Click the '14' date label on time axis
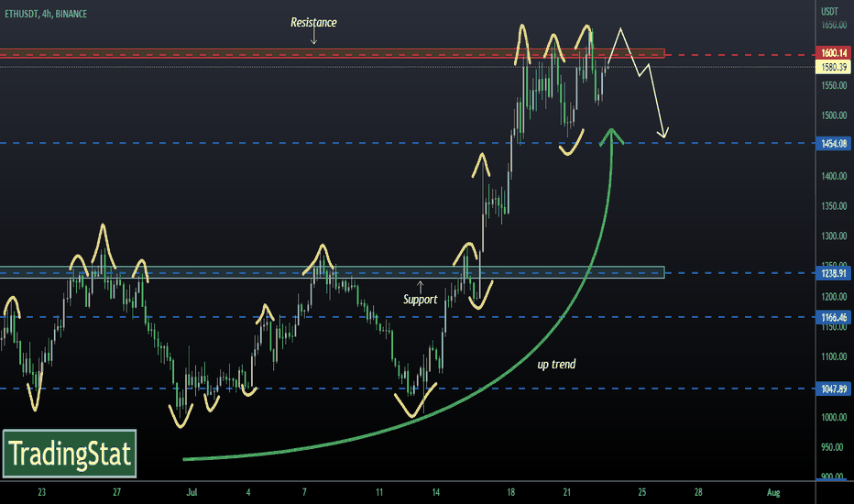This screenshot has height=504, width=854. (436, 492)
